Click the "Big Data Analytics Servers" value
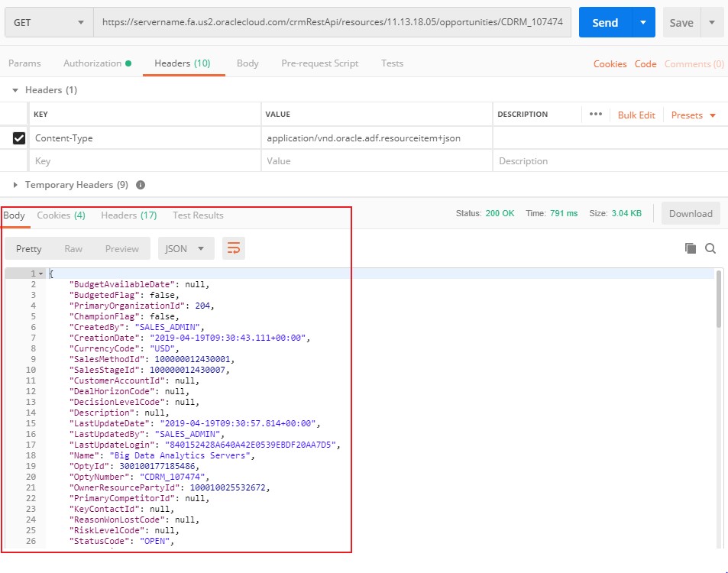Screen dimensions: 728x573 (180, 455)
